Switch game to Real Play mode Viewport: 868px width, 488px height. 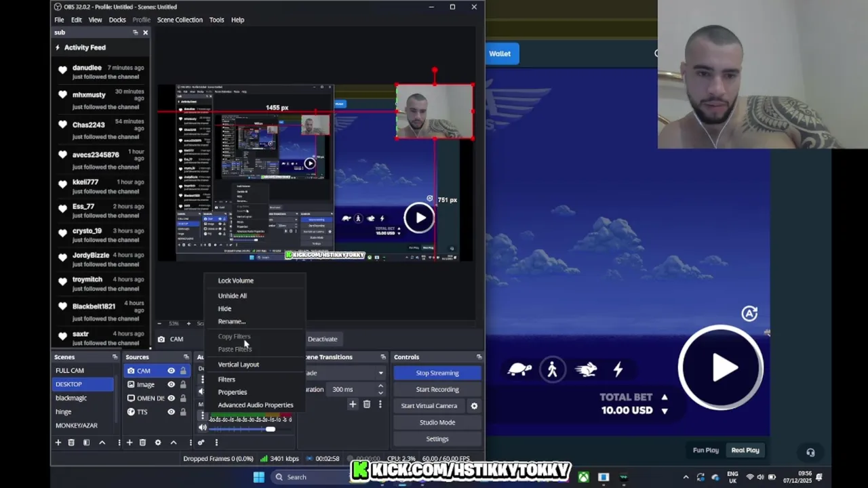click(x=745, y=450)
